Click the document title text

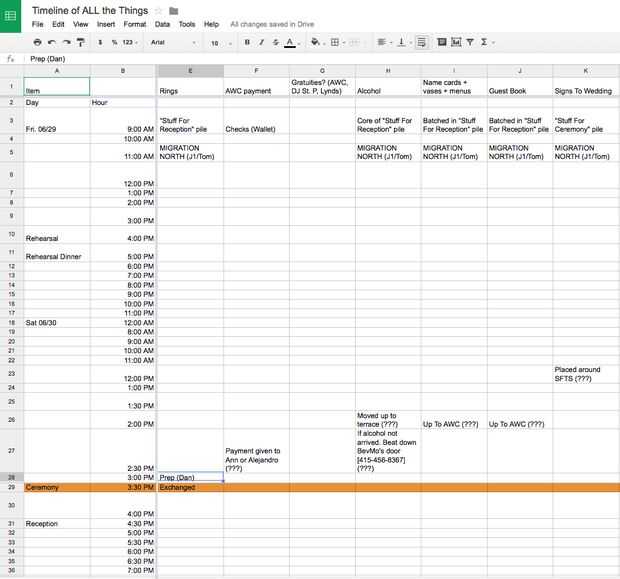pyautogui.click(x=90, y=11)
